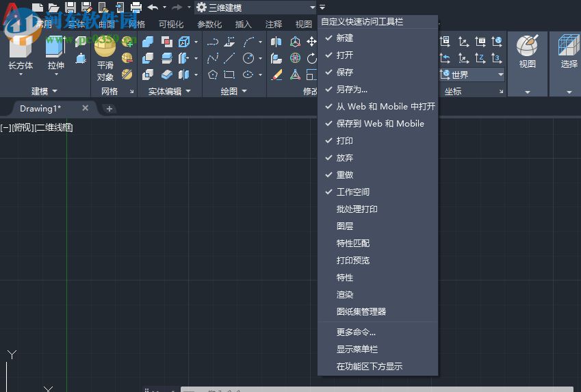This screenshot has height=392, width=581.
Task: Click the Save floppy disk icon
Action: click(70, 7)
